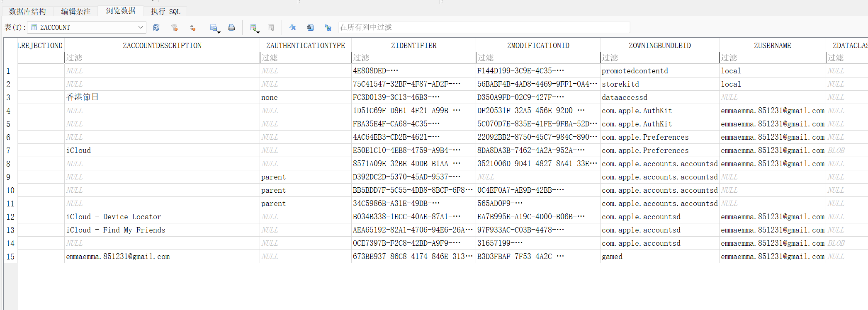868x310 pixels.
Task: Select row 7 by its row number
Action: tap(10, 150)
